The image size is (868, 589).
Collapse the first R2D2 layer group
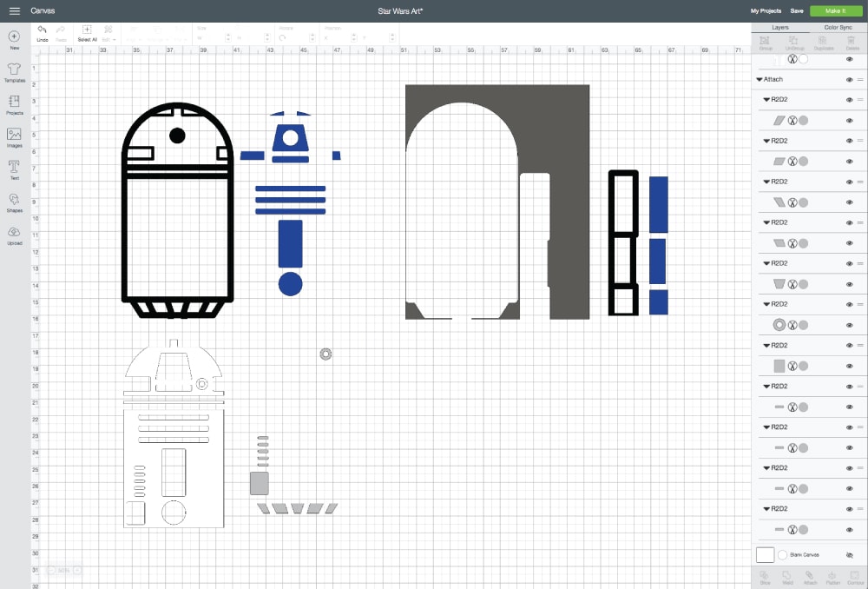pos(766,100)
